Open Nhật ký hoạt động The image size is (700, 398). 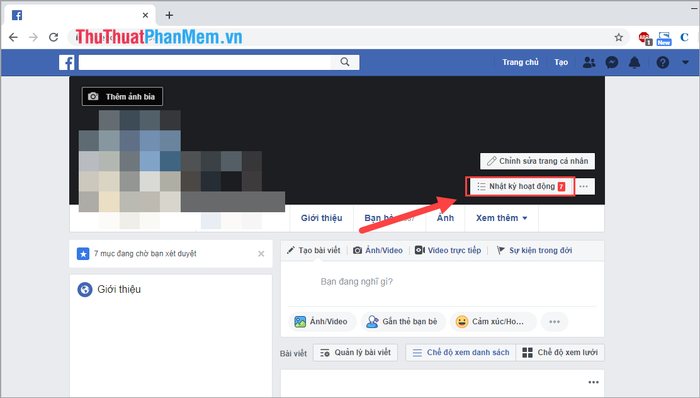(521, 187)
